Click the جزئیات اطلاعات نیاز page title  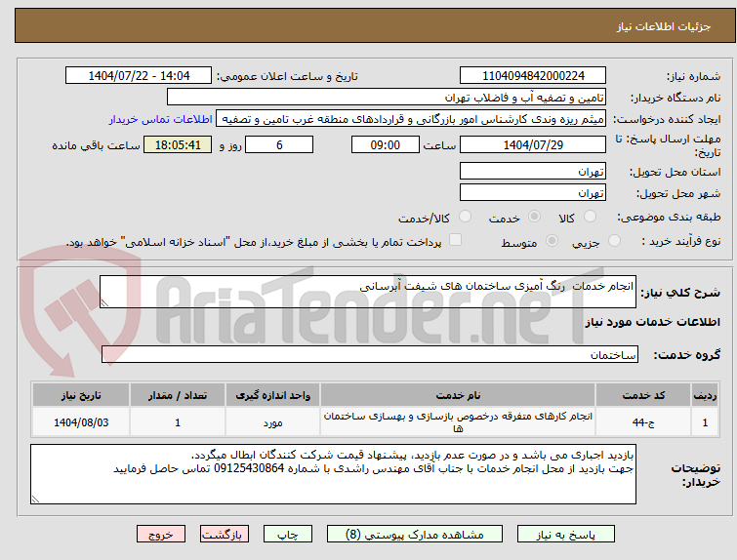pyautogui.click(x=663, y=26)
